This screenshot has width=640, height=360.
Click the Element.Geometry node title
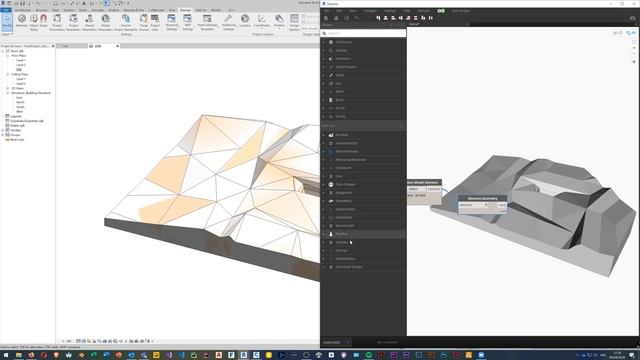tap(482, 198)
